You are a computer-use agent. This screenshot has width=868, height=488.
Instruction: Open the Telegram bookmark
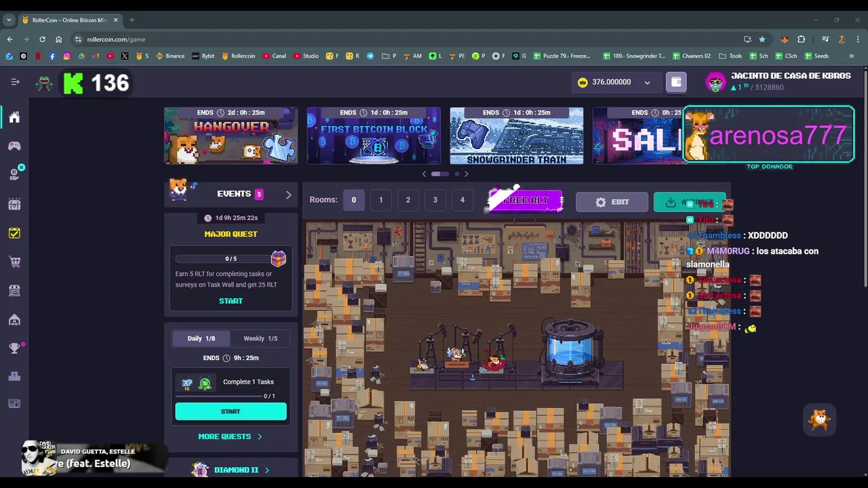coord(370,56)
